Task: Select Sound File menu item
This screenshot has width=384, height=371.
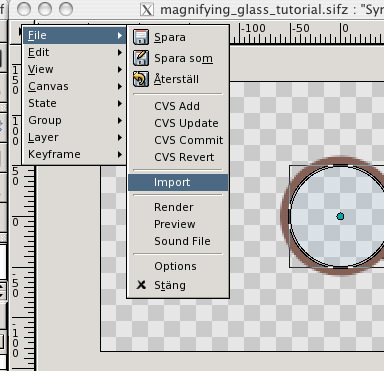Action: (178, 241)
